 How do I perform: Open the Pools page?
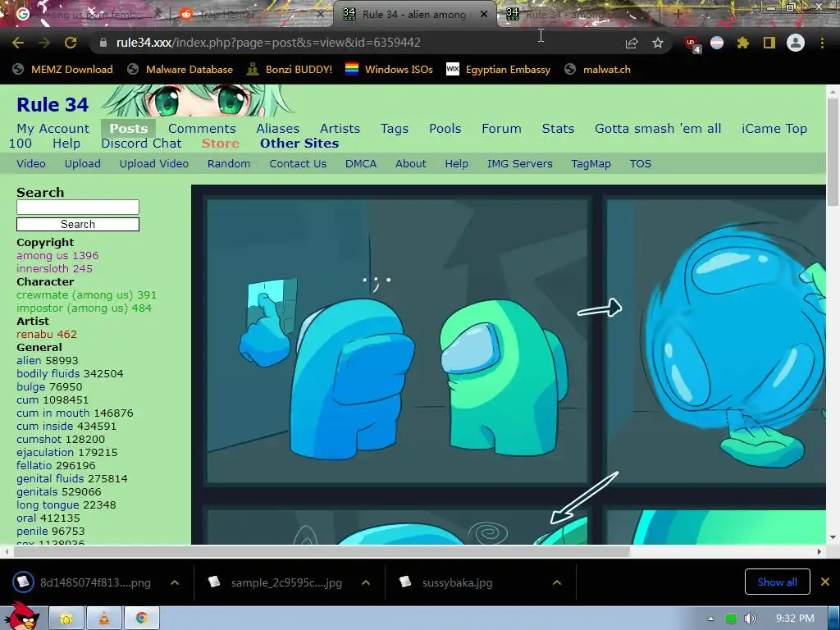pos(445,129)
